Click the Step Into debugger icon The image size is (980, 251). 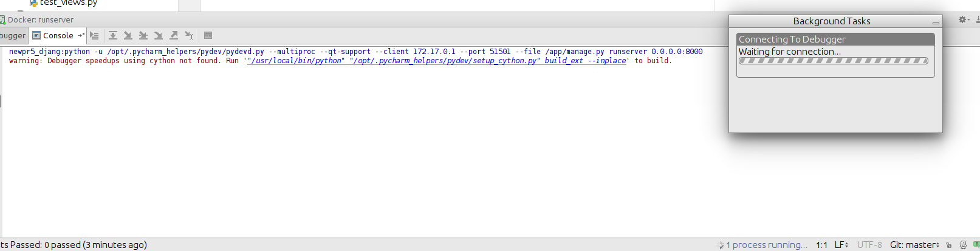[128, 35]
